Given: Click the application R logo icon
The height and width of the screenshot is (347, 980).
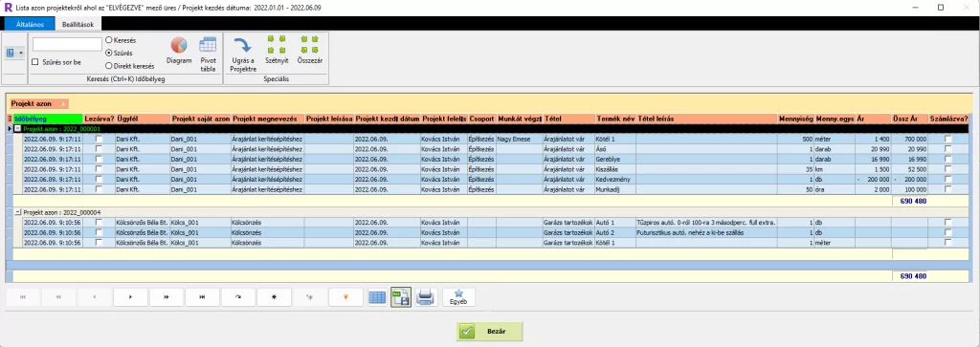Looking at the screenshot, I should click(x=8, y=7).
